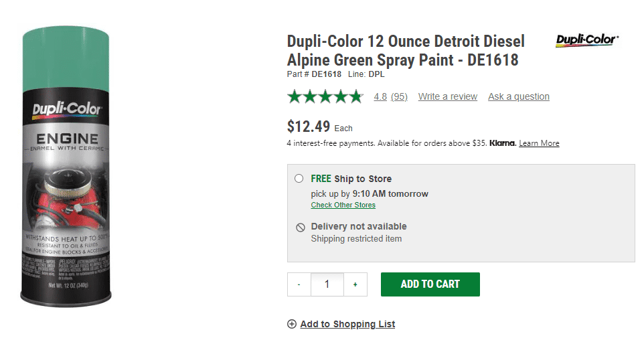The image size is (644, 340).
Task: Click the delivery not available prohibited icon
Action: (x=301, y=228)
